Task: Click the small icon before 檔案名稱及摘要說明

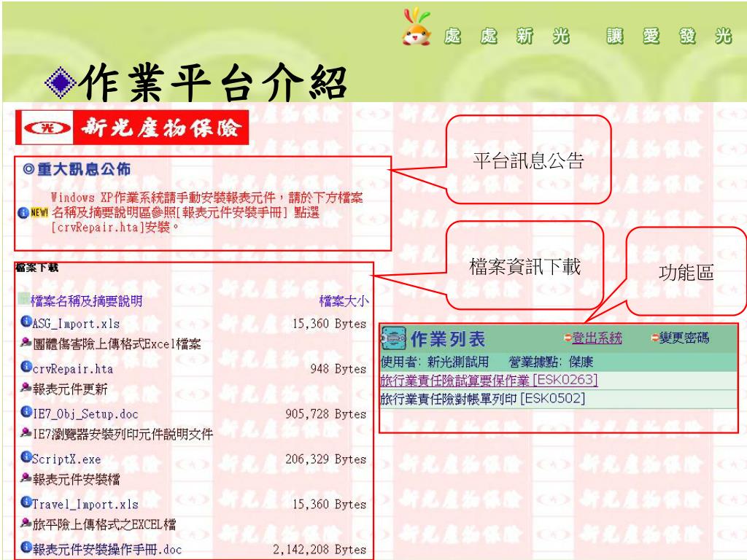Action: [x=24, y=298]
